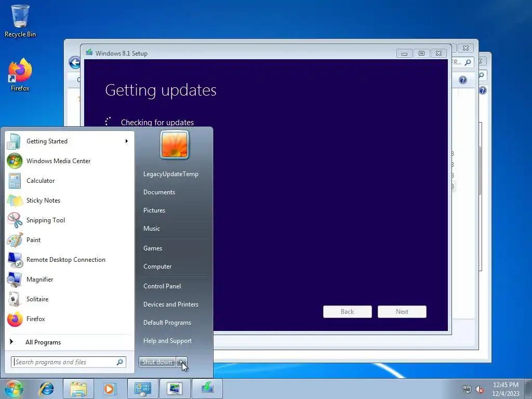The image size is (532, 399).
Task: Open Windows Media Player from the taskbar
Action: point(110,389)
